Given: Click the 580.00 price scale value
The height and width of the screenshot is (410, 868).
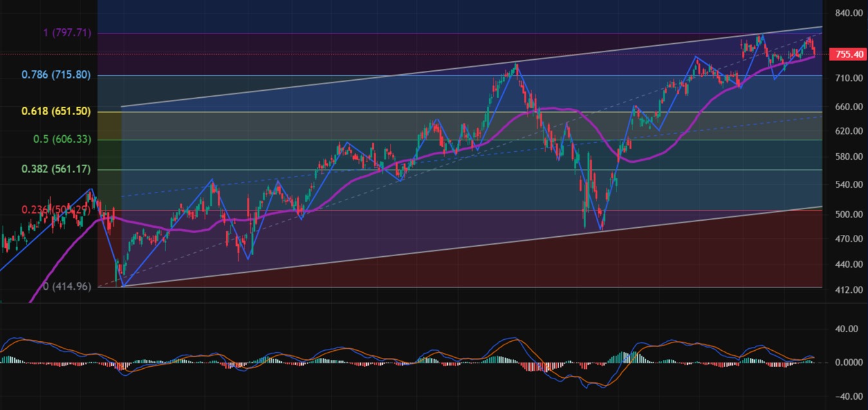Looking at the screenshot, I should (x=847, y=157).
